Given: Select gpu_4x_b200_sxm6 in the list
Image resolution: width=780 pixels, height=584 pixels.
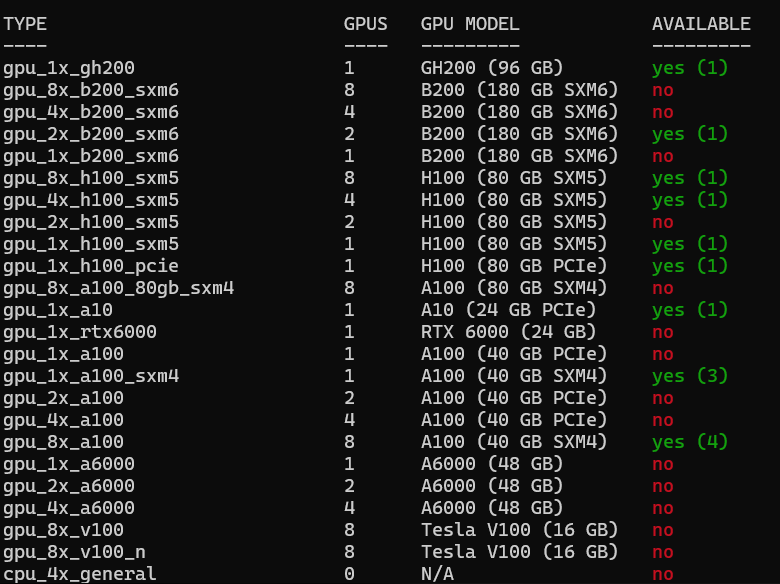Looking at the screenshot, I should [x=91, y=112].
